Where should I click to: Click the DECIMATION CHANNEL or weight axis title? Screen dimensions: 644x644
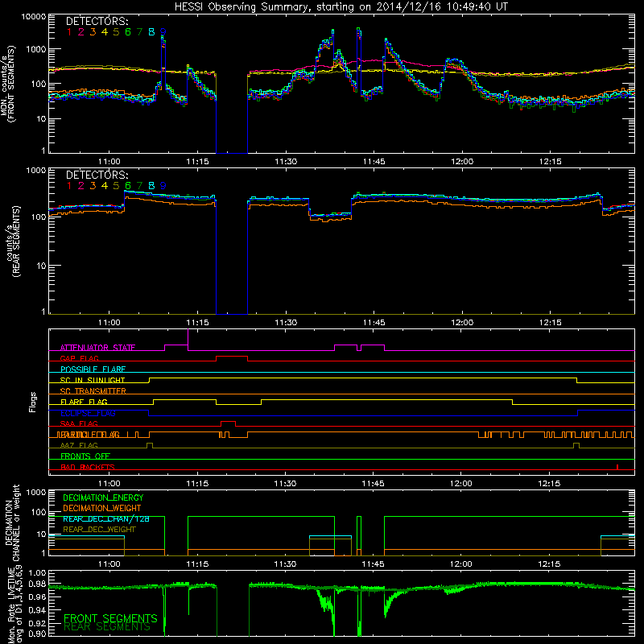(x=12, y=523)
